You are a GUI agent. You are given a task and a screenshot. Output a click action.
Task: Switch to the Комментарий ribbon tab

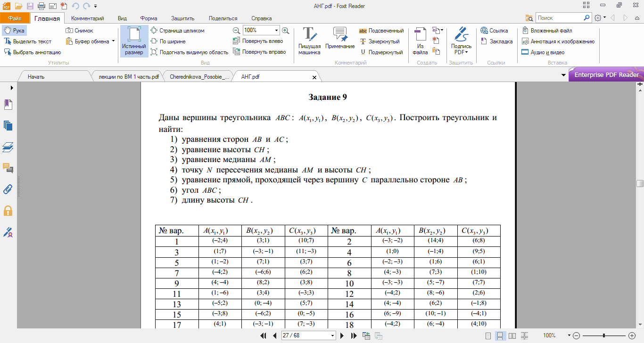click(x=87, y=18)
